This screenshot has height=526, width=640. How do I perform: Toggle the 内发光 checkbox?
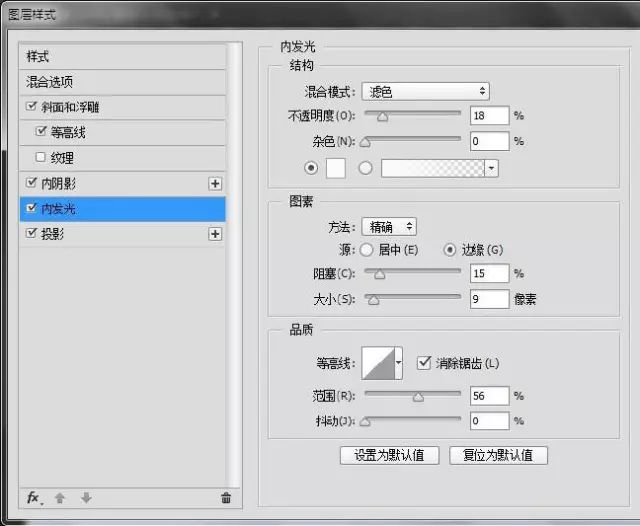click(31, 208)
